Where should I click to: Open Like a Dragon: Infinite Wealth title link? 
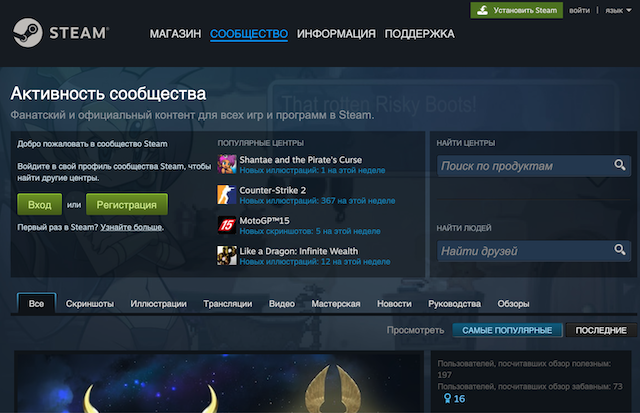(298, 251)
